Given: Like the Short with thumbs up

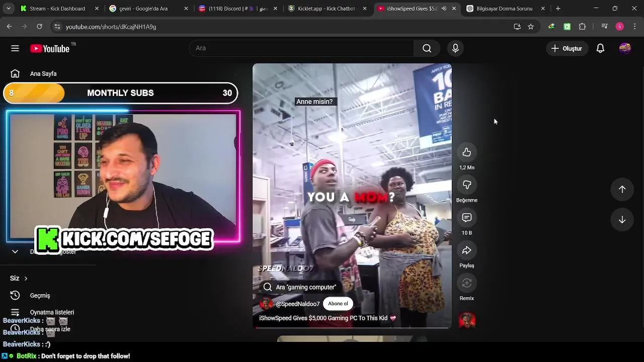Looking at the screenshot, I should tap(467, 152).
